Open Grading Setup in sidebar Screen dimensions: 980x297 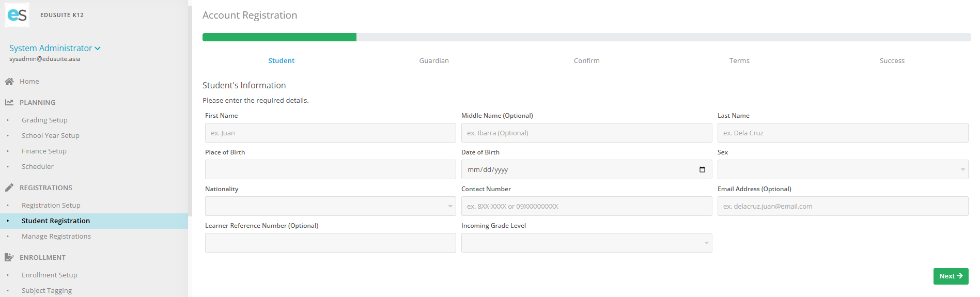click(x=44, y=120)
